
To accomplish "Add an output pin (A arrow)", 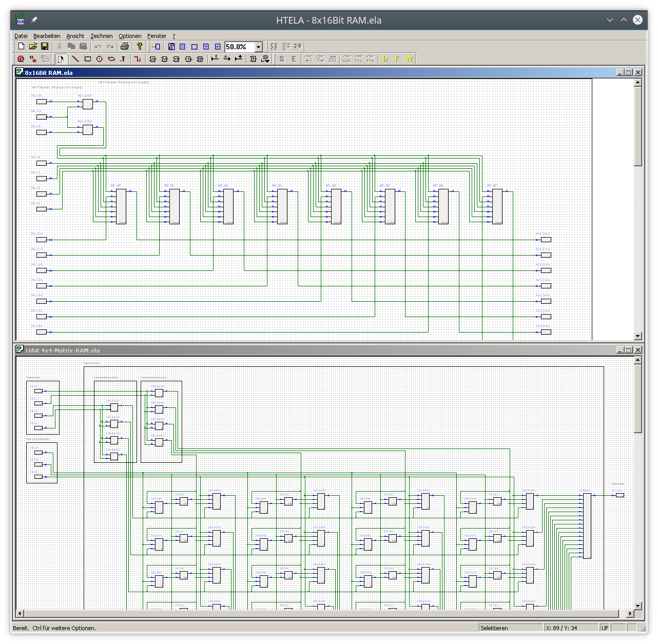I will pyautogui.click(x=227, y=59).
